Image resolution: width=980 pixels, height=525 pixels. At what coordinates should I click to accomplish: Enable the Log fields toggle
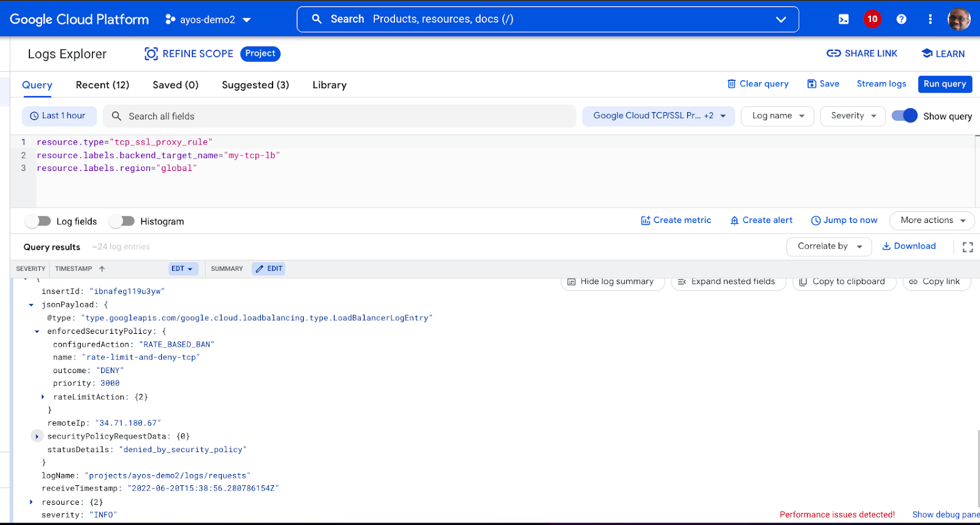point(38,221)
